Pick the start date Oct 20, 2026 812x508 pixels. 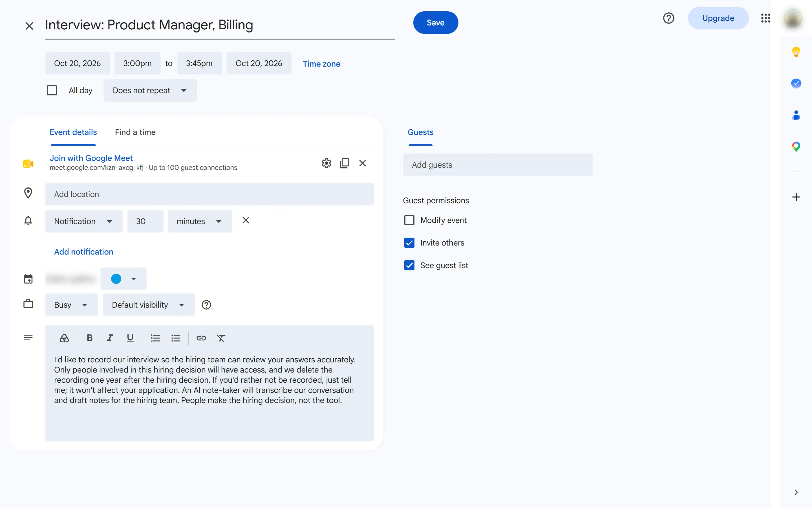78,63
